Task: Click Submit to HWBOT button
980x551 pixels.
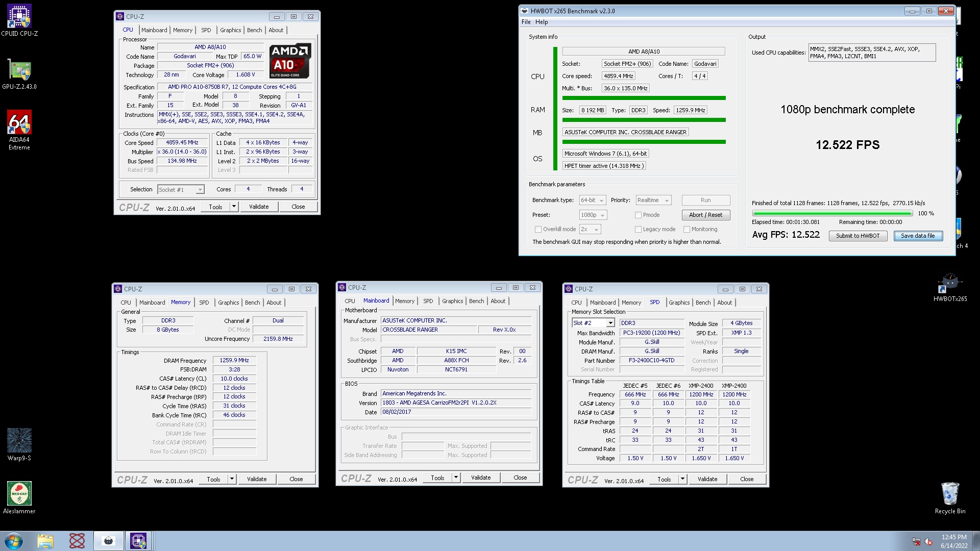Action: (x=857, y=236)
